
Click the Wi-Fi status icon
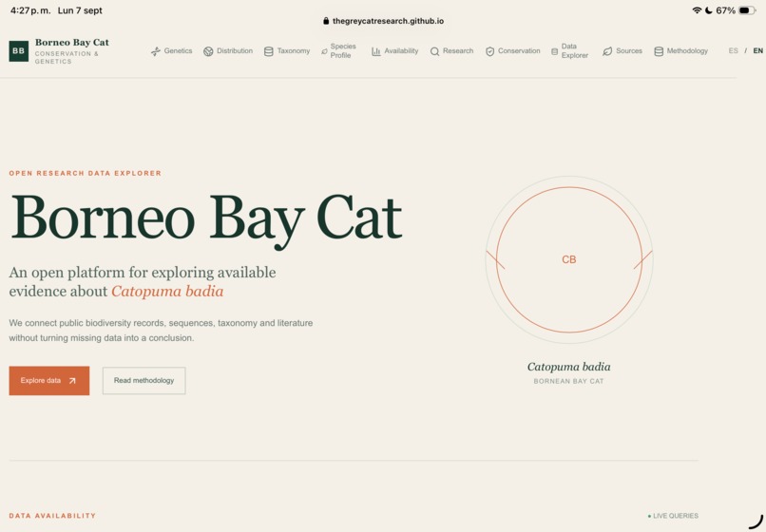pos(697,10)
